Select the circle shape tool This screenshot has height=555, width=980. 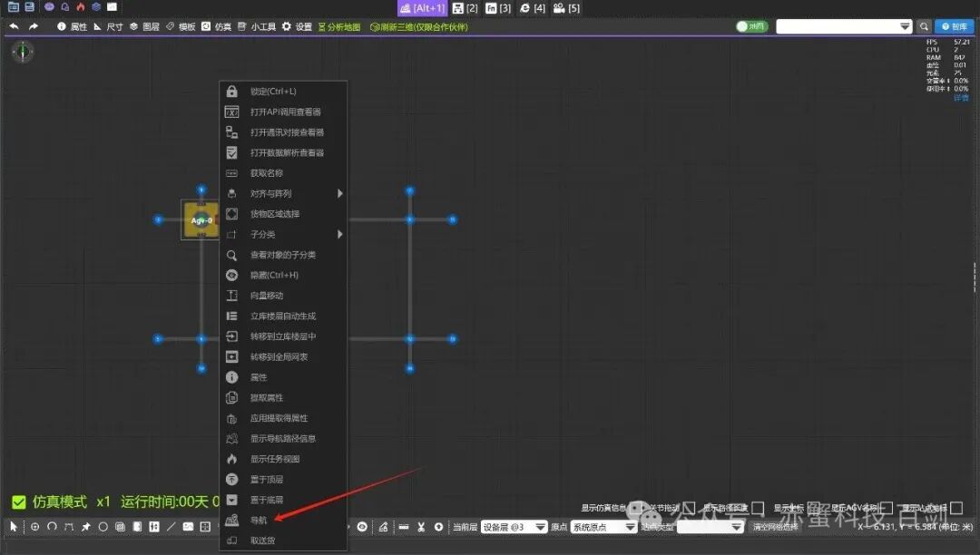click(x=103, y=527)
